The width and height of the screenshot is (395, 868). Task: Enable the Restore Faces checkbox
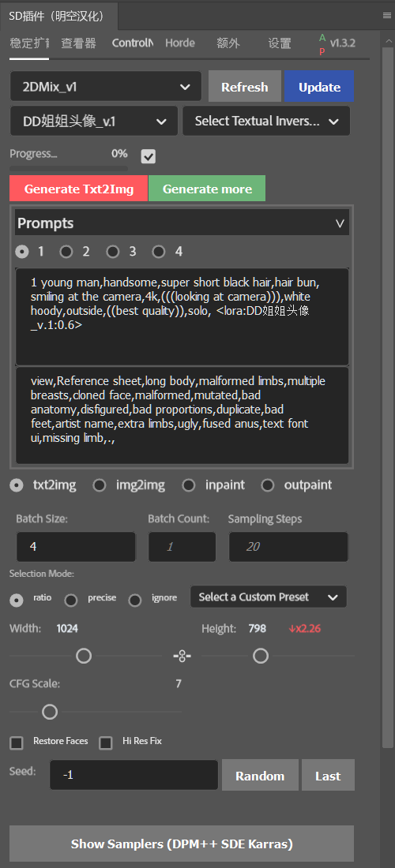pyautogui.click(x=17, y=743)
